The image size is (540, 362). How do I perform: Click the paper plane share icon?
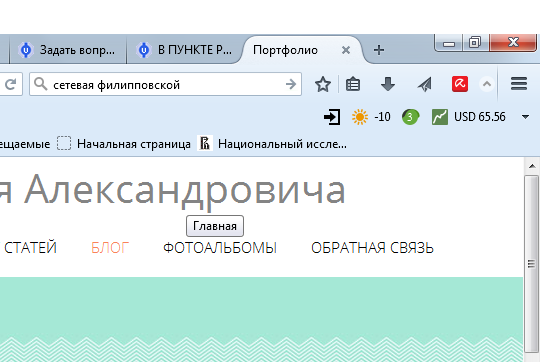pos(424,84)
